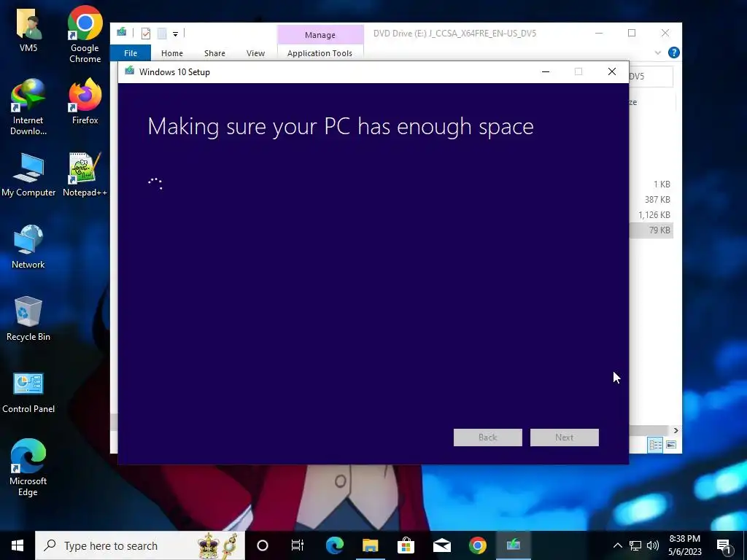
Task: Open Microsoft Store from taskbar
Action: tap(406, 545)
